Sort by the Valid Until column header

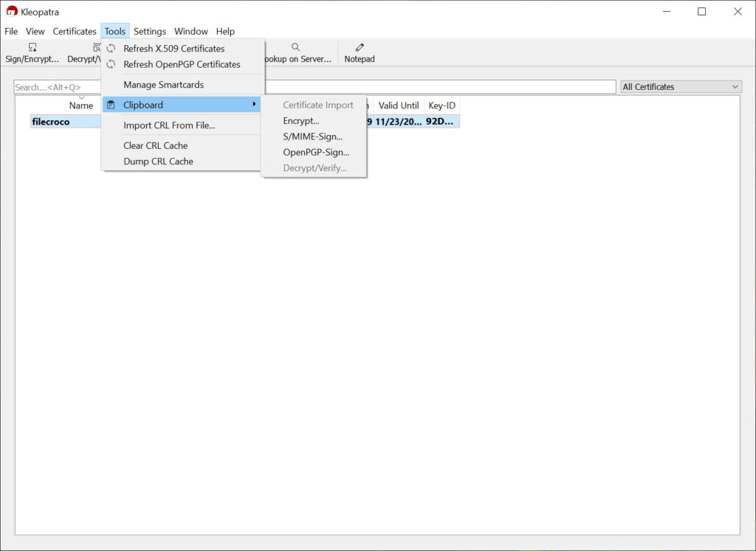pyautogui.click(x=398, y=105)
